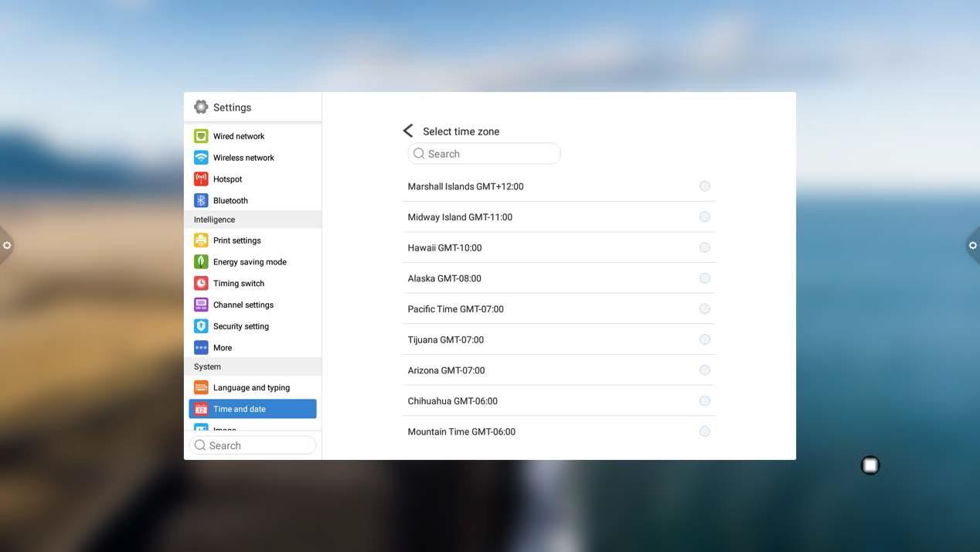Screen dimensions: 980x552
Task: Open Print settings using its printer icon
Action: [x=201, y=240]
